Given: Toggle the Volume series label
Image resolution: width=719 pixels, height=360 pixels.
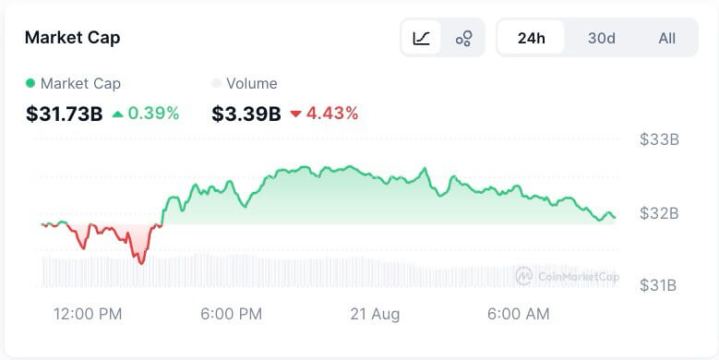Looking at the screenshot, I should point(252,83).
